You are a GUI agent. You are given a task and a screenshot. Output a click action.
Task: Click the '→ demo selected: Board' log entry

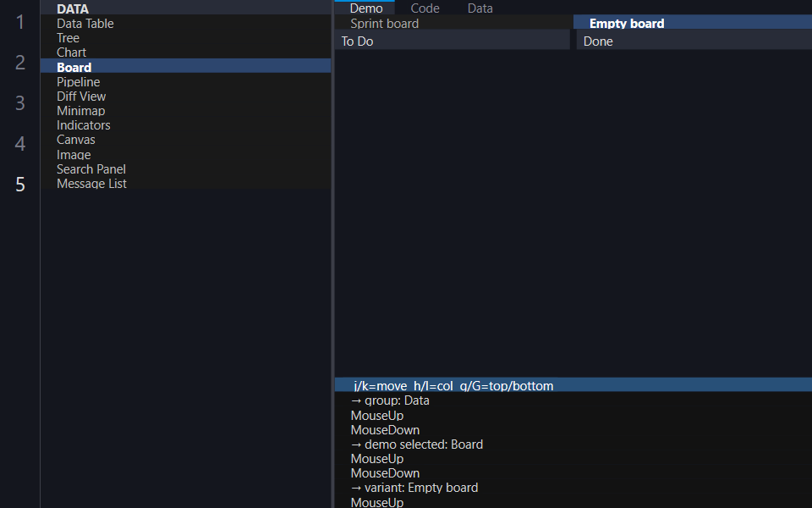tap(573, 444)
